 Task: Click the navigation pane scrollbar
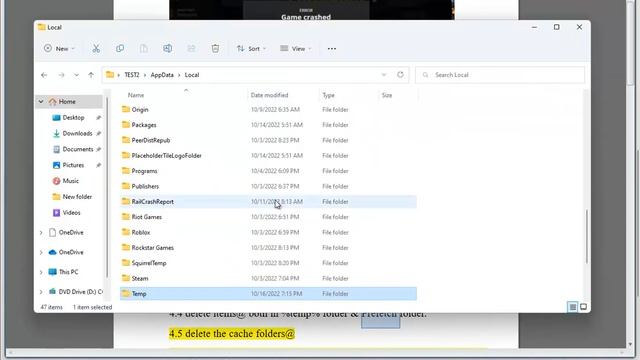[107, 188]
